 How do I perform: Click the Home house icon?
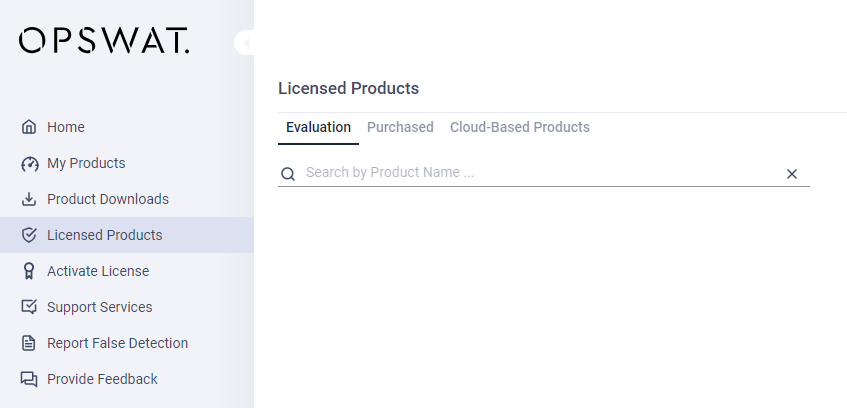tap(29, 127)
